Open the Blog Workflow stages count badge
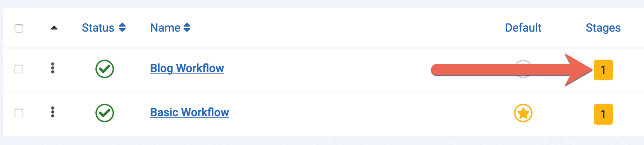 tap(603, 70)
